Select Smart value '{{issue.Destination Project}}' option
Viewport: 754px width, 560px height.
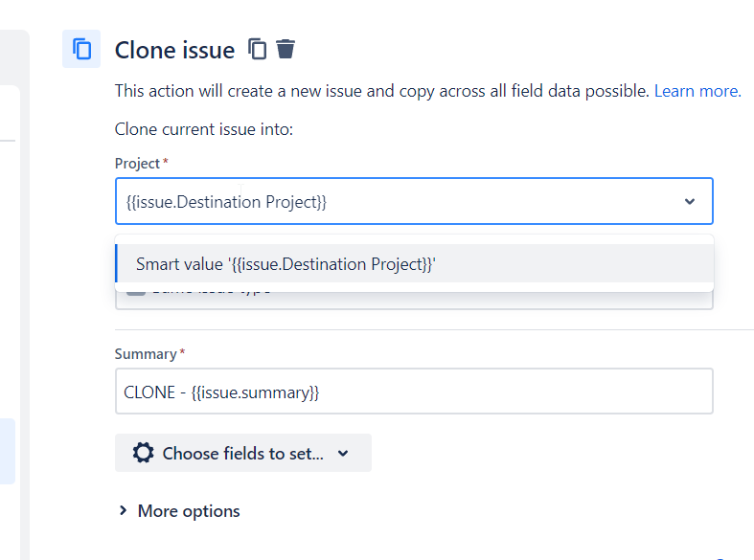pos(414,263)
